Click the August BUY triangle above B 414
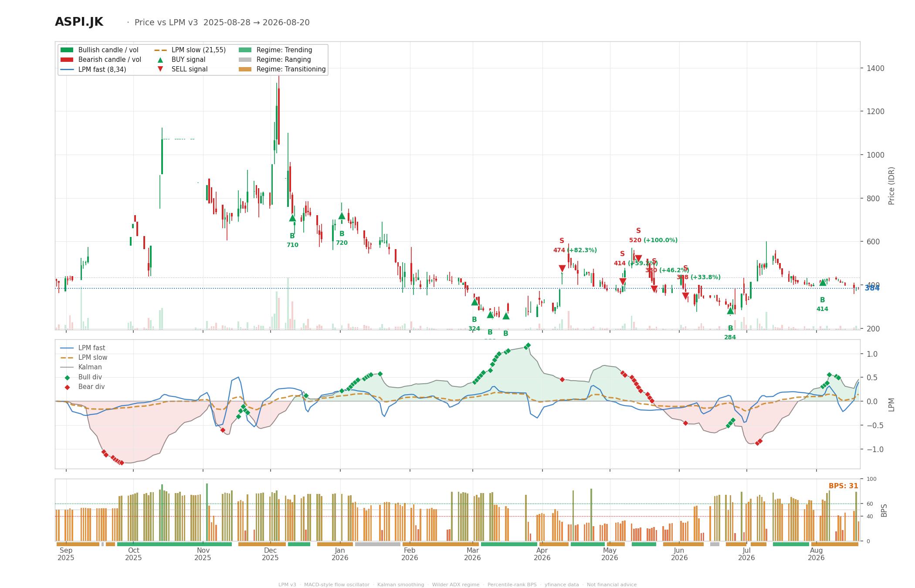The image size is (915, 588). click(x=822, y=282)
